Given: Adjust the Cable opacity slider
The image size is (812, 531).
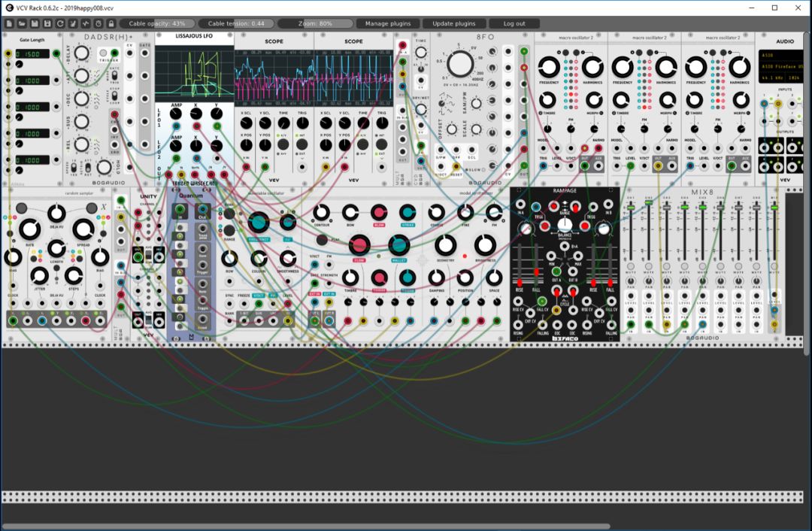Looking at the screenshot, I should click(157, 23).
